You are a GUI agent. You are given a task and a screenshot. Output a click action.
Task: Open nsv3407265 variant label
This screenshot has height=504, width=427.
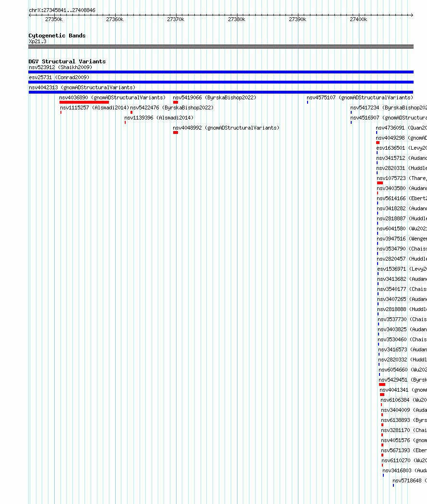402,299
